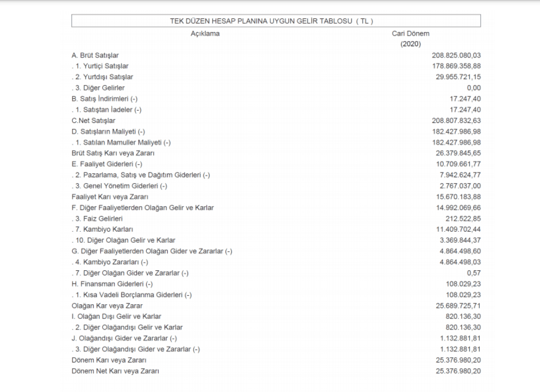This screenshot has width=540, height=392.
Task: Select 'Dönem Karı veya Zararı' row label
Action: [109, 360]
